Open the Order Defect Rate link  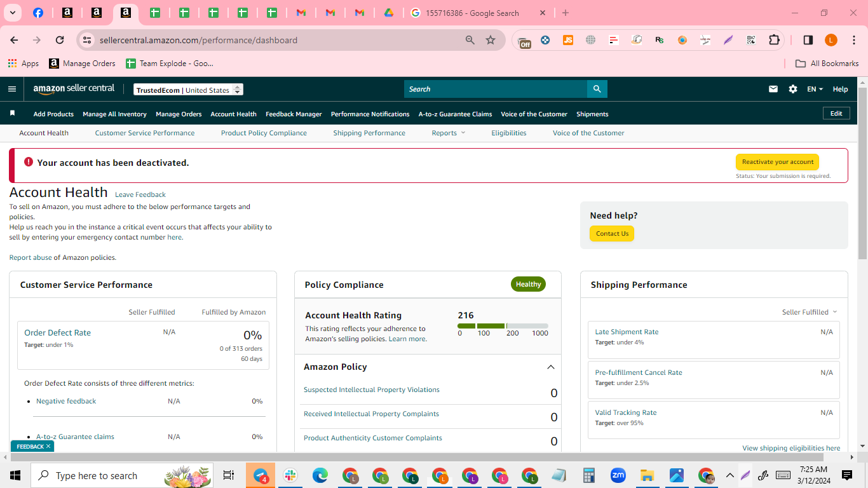tap(57, 332)
